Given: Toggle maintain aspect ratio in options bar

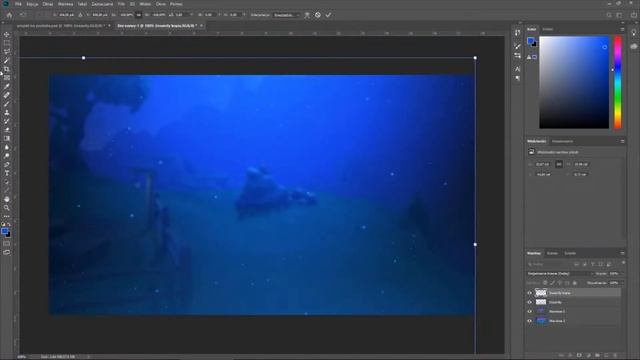Looking at the screenshot, I should pyautogui.click(x=138, y=15).
